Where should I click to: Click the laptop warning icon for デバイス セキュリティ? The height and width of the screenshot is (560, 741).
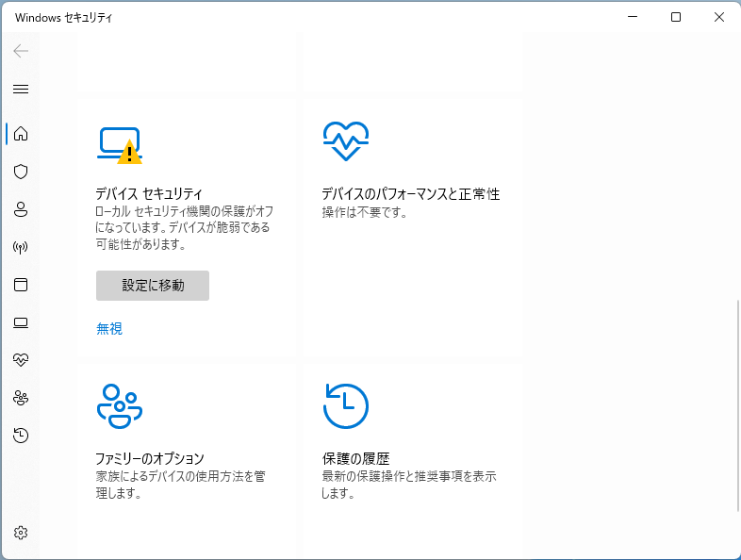pyautogui.click(x=120, y=145)
